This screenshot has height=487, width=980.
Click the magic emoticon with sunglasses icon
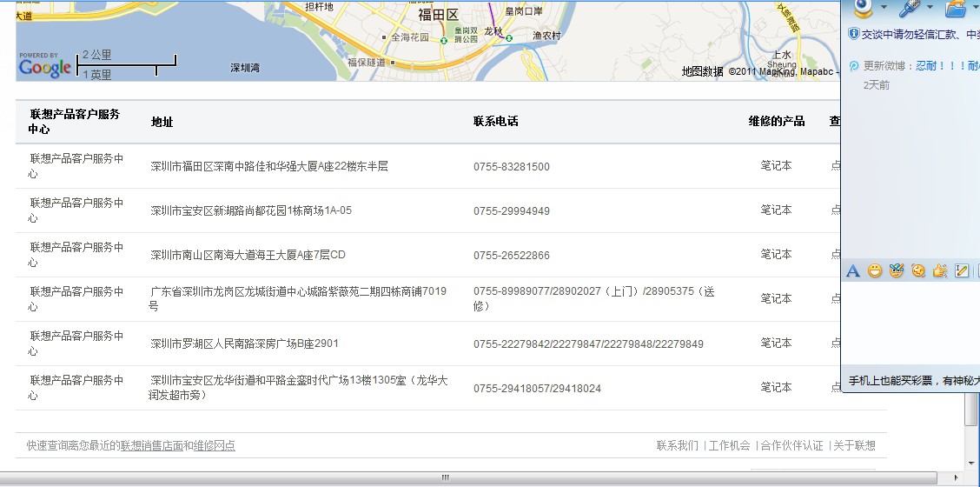[897, 271]
